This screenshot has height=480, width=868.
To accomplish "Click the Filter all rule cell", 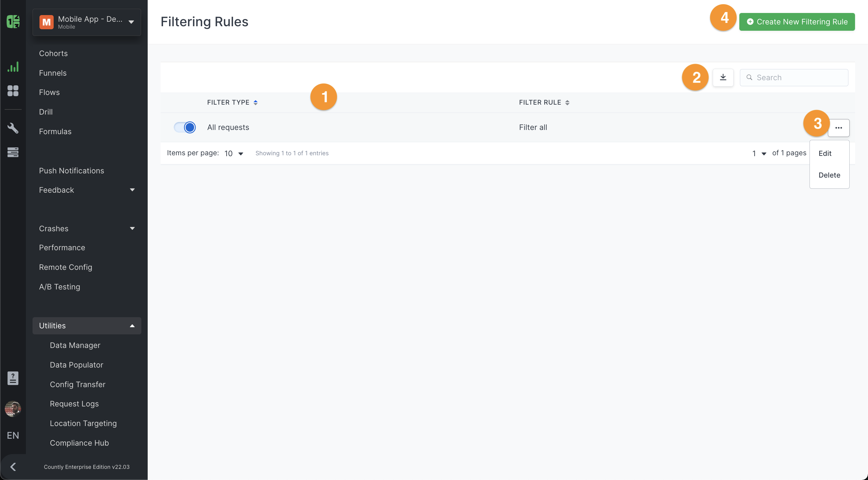I will click(x=533, y=128).
